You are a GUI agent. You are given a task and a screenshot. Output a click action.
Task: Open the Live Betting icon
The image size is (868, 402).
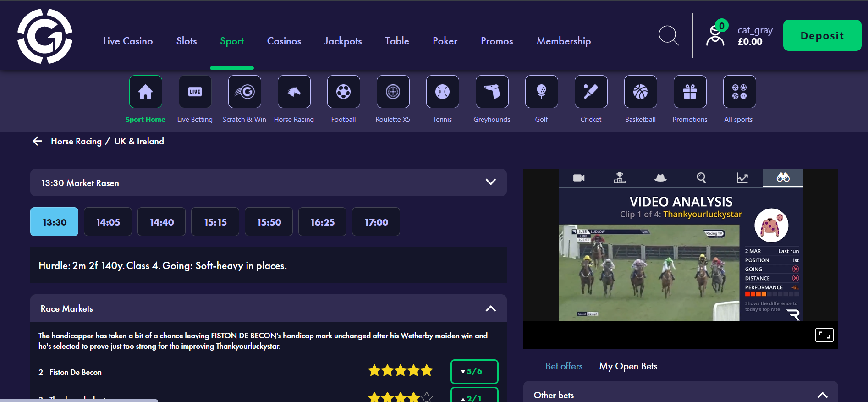coord(195,92)
